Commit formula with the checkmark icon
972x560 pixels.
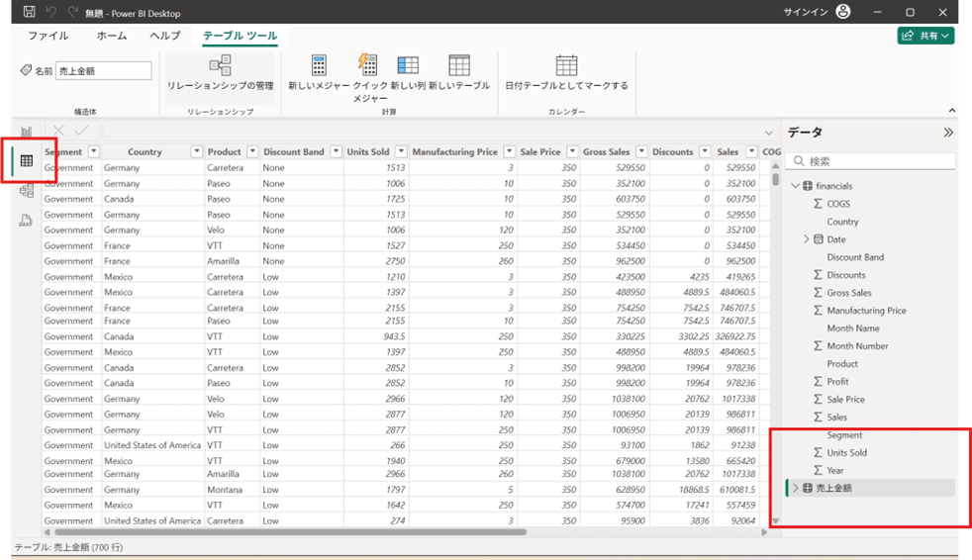pos(81,130)
